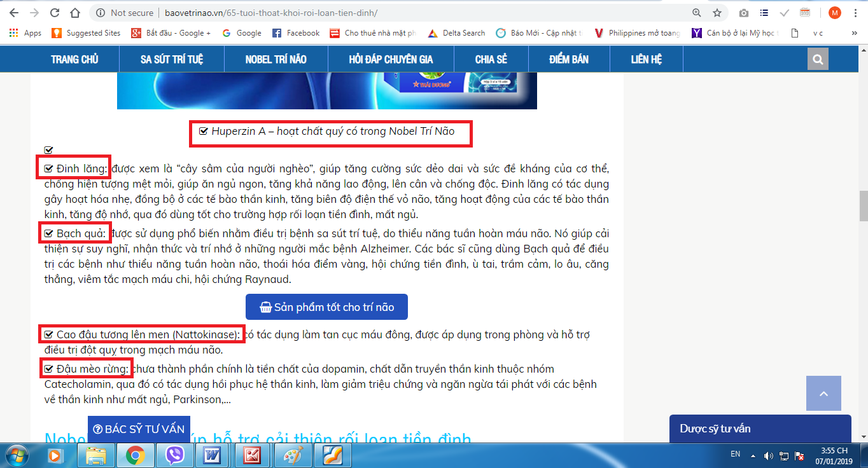This screenshot has height=468, width=868.
Task: Click the Sản phẩm tốt cho trí não button
Action: point(326,307)
